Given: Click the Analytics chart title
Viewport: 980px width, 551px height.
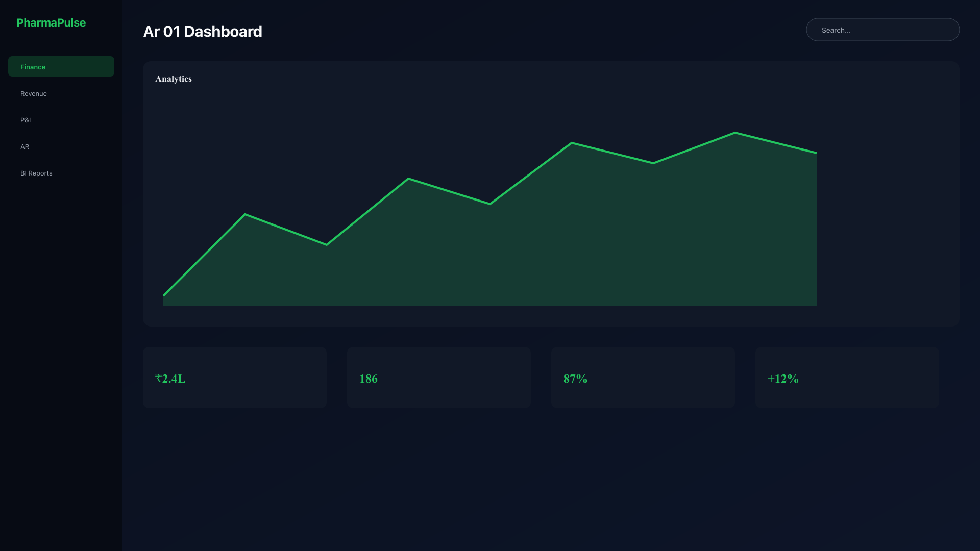Looking at the screenshot, I should (x=174, y=79).
